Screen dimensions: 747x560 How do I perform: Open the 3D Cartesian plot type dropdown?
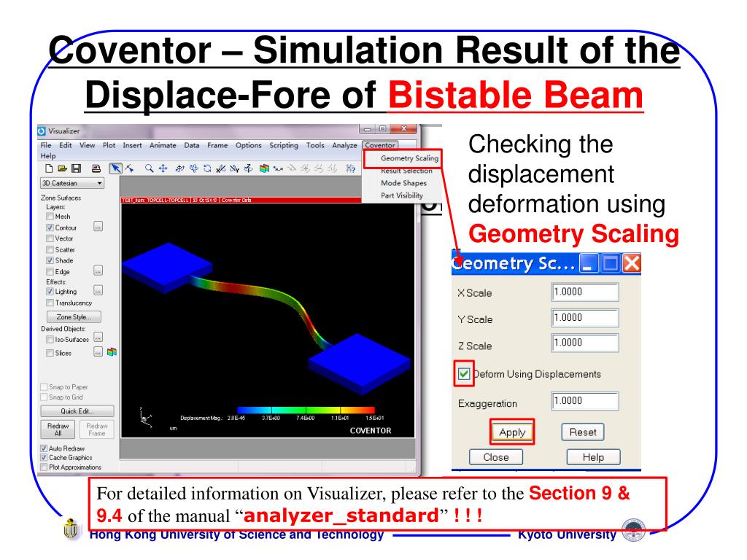click(x=72, y=183)
